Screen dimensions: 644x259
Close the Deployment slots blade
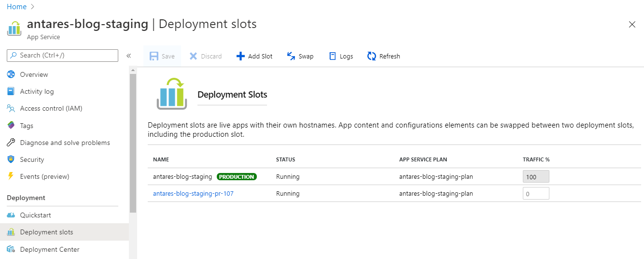click(x=632, y=25)
